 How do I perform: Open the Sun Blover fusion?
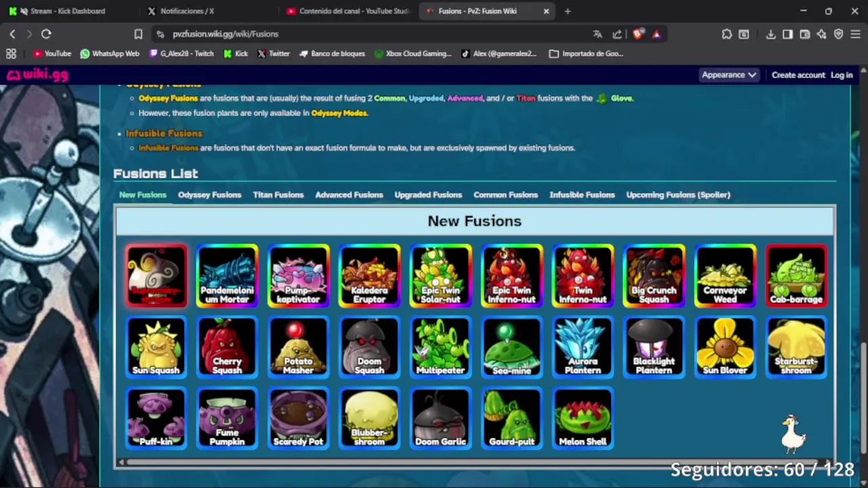725,347
